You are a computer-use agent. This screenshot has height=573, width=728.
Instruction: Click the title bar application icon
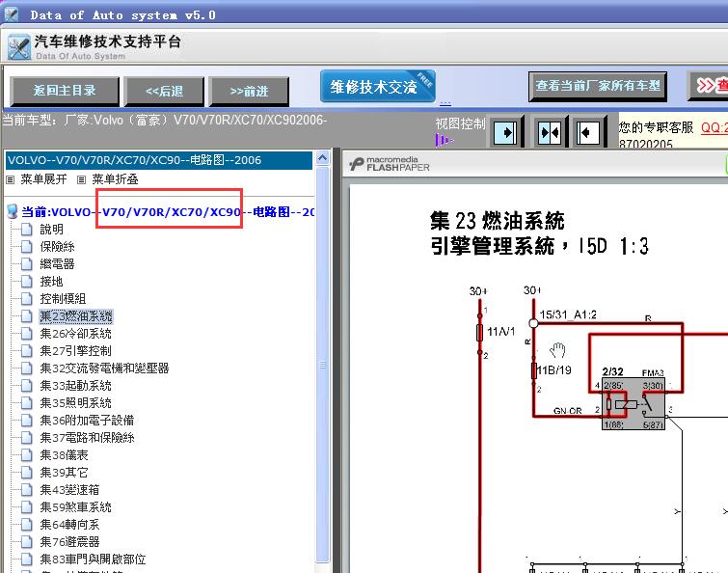tap(12, 14)
